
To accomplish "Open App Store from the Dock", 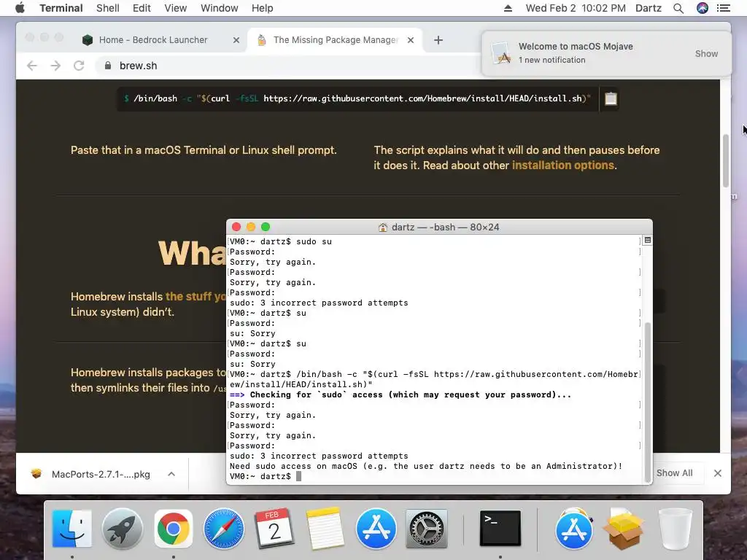I will coord(376,528).
